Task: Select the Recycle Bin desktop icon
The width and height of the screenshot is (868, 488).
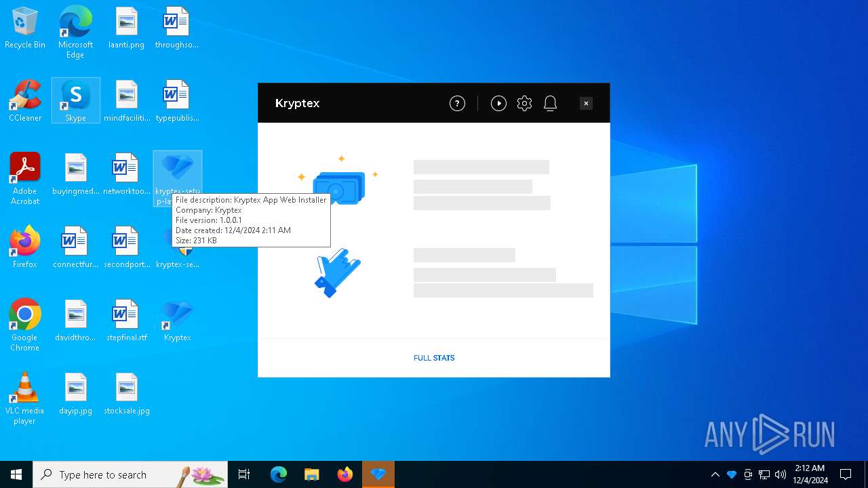Action: coord(25,28)
